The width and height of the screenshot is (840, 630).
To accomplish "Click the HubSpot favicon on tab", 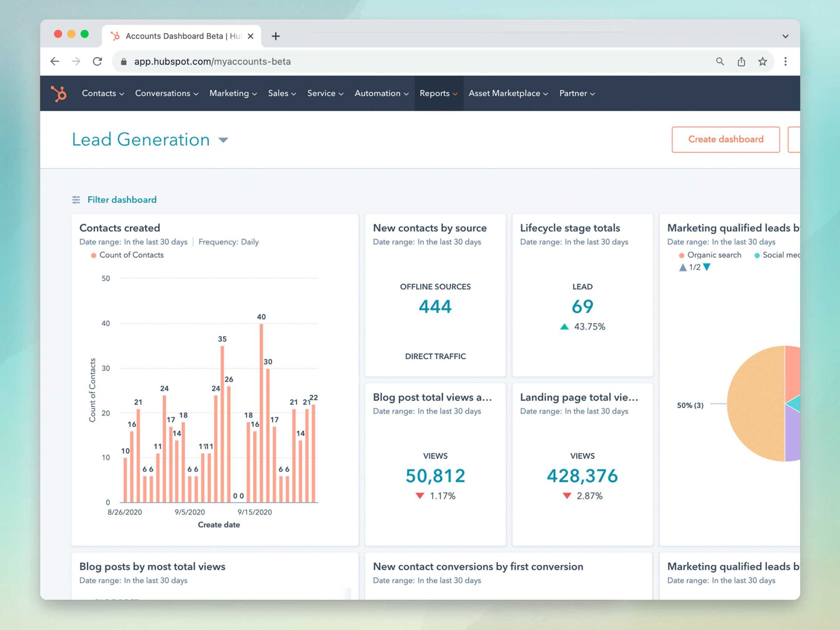I will tap(115, 36).
